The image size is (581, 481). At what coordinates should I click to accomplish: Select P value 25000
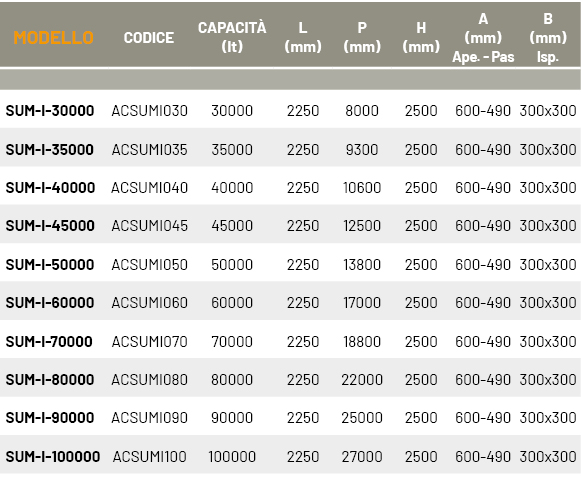coord(362,418)
